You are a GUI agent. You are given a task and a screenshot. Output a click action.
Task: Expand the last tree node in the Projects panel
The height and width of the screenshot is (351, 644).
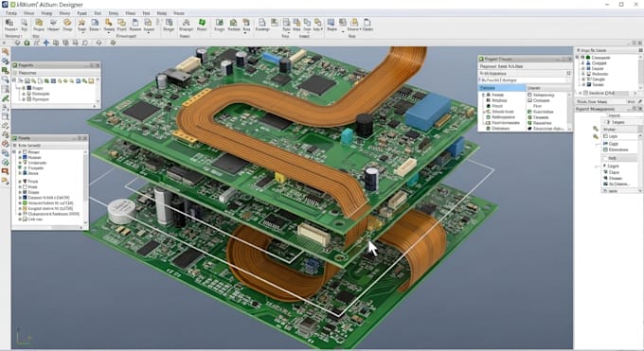tap(24, 99)
